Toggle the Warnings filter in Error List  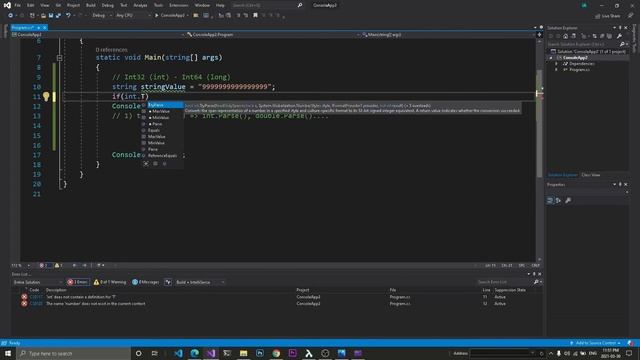(x=110, y=282)
